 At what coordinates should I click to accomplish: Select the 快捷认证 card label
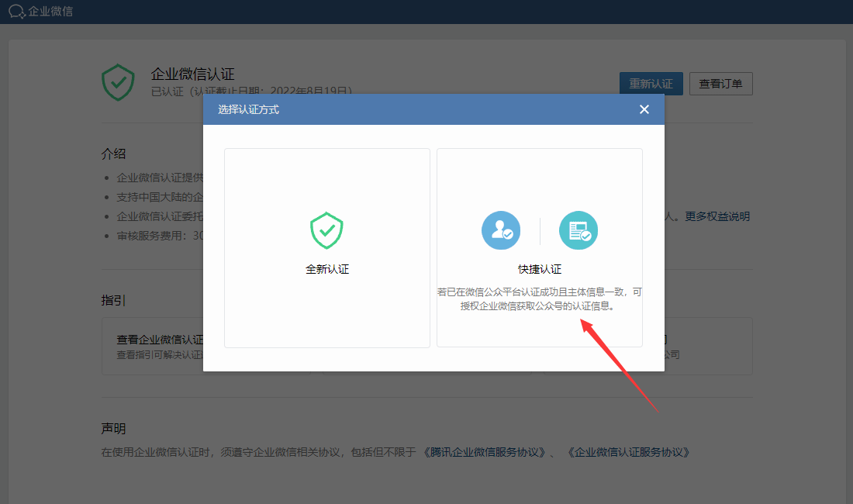point(539,269)
